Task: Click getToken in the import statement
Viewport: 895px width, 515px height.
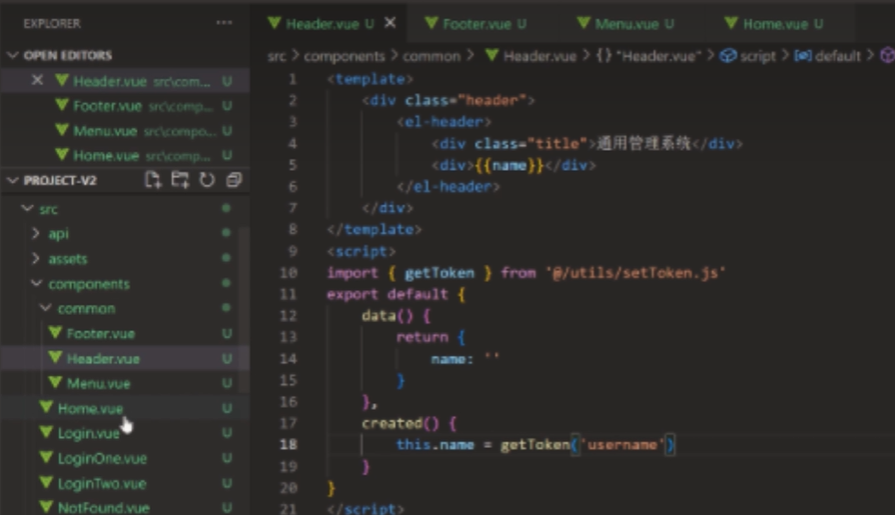Action: tap(440, 273)
